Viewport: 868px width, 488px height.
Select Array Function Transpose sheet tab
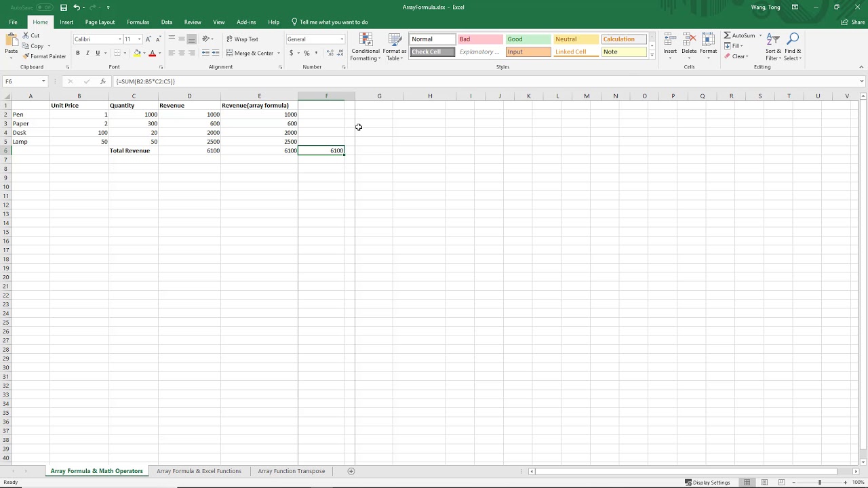tap(292, 471)
